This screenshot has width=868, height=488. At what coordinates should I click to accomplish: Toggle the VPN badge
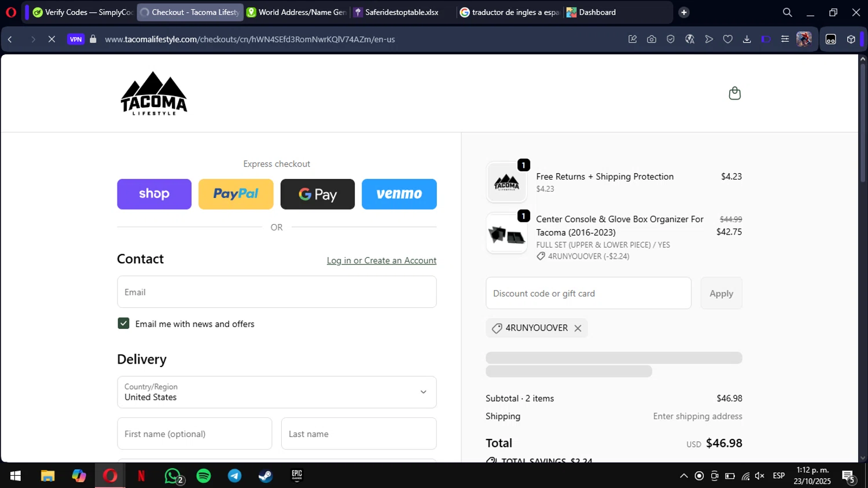(76, 39)
